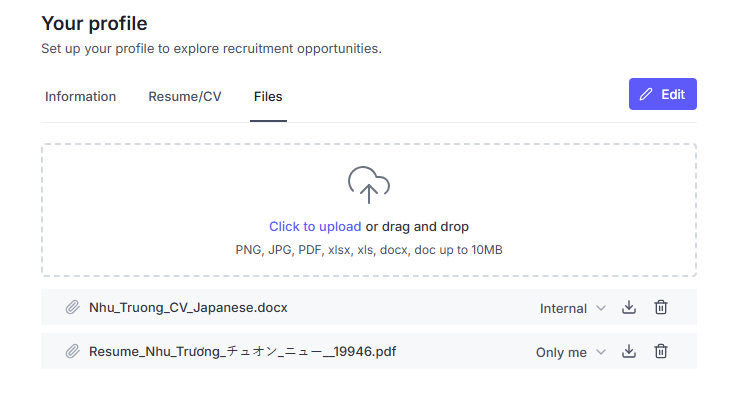Click the cloud upload icon
The width and height of the screenshot is (736, 395).
pyautogui.click(x=369, y=185)
